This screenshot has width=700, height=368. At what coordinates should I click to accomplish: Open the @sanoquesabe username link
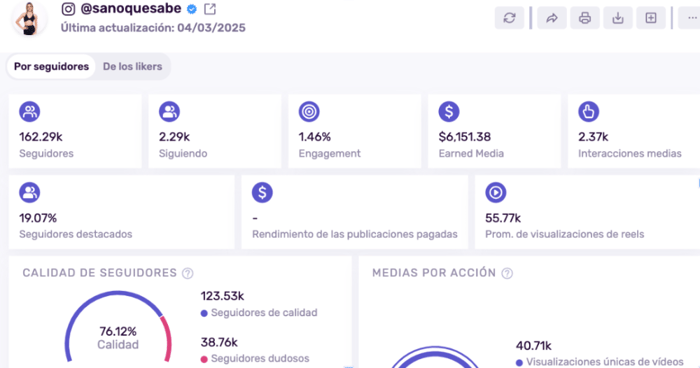[131, 8]
